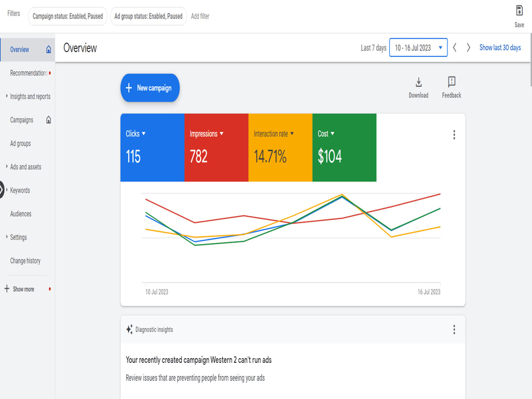Click Show more in the sidebar
This screenshot has height=399, width=532.
pyautogui.click(x=23, y=289)
